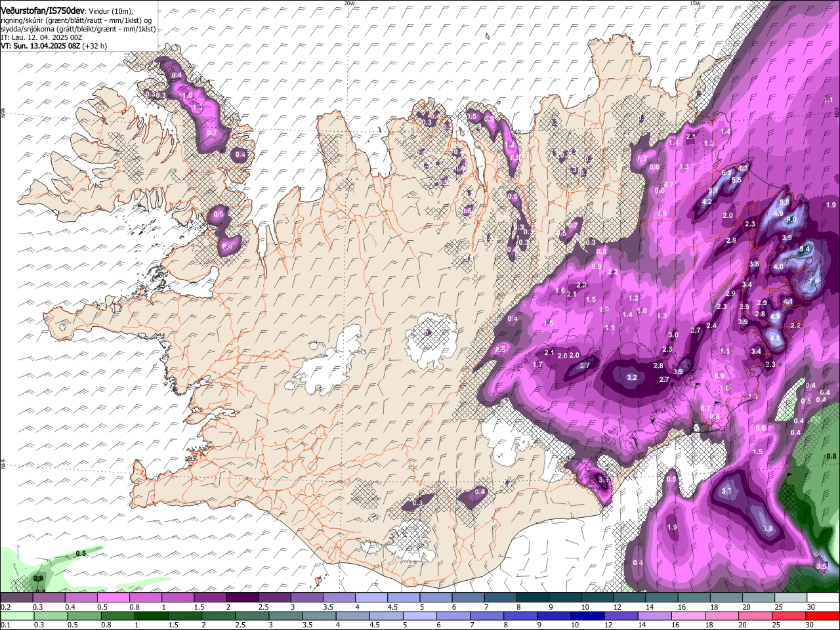The width and height of the screenshot is (840, 630).
Task: Click the 7.6 snowfall value on the map
Action: click(814, 281)
